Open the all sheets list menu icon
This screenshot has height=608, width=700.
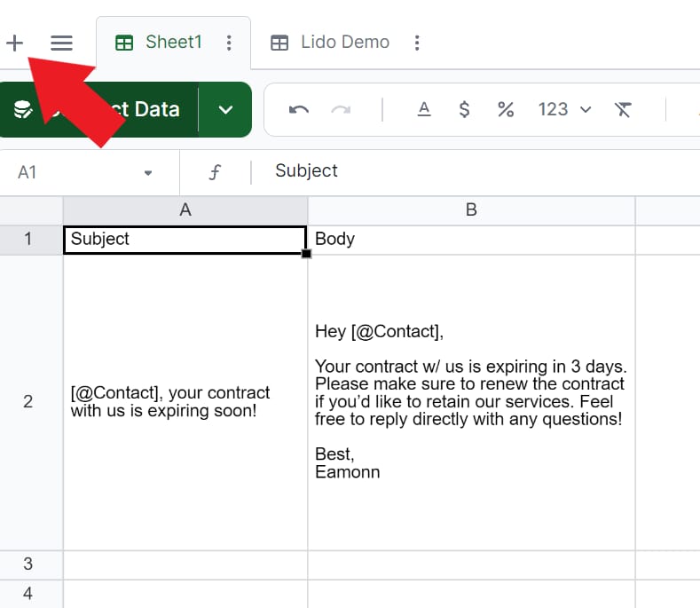61,43
